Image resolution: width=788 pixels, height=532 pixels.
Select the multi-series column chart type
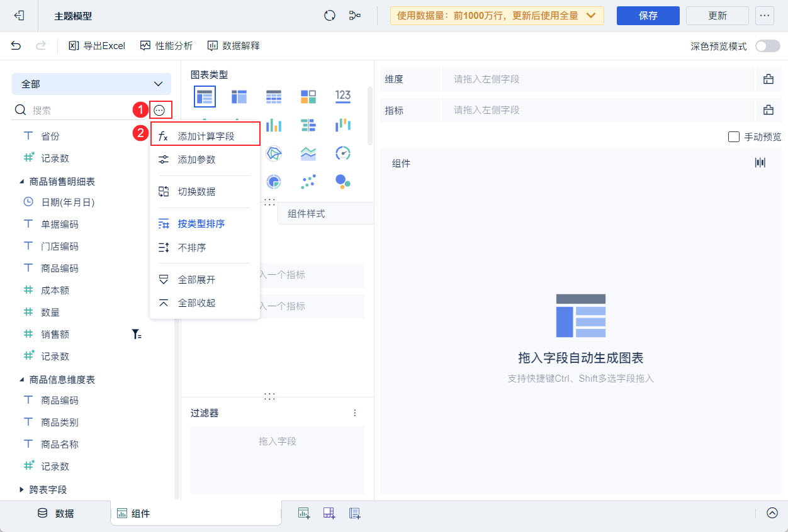(274, 125)
